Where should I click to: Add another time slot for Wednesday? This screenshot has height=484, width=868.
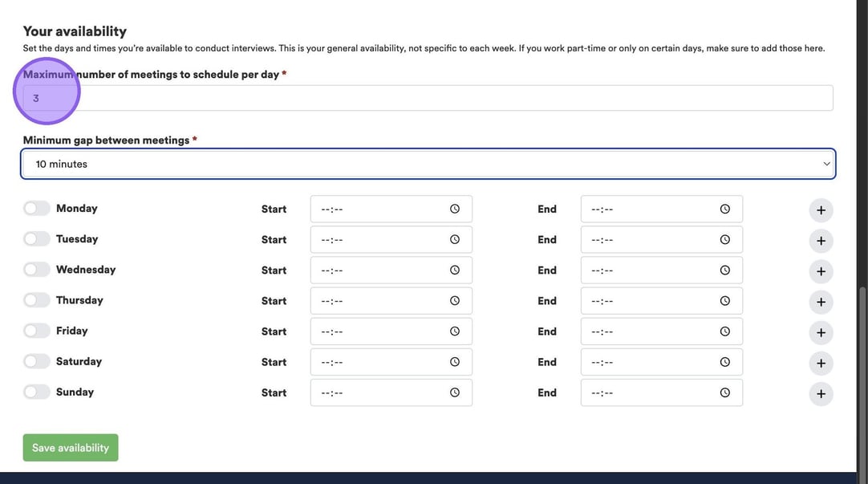tap(821, 271)
